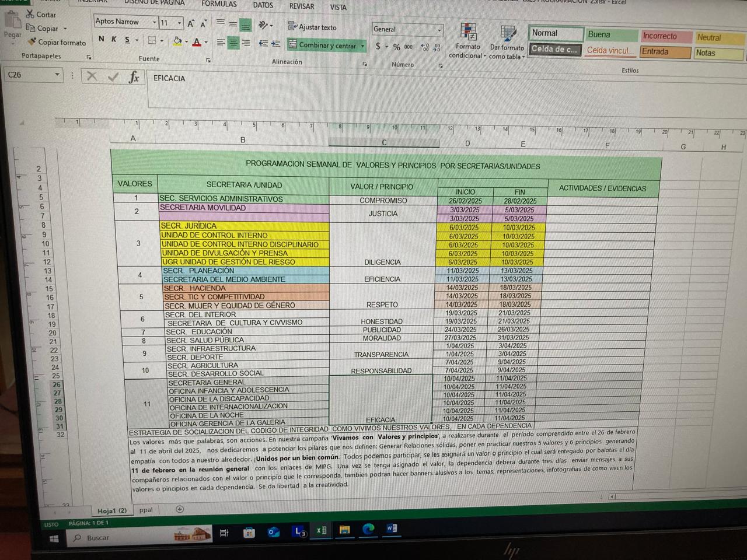Open the font color dropdown arrow
This screenshot has width=747, height=560.
coord(206,42)
